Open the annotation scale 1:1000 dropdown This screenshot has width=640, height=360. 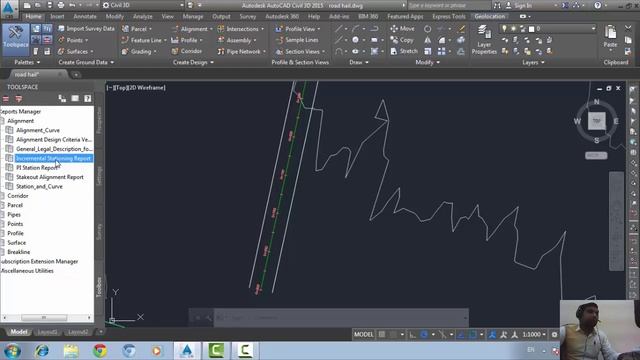coord(534,335)
